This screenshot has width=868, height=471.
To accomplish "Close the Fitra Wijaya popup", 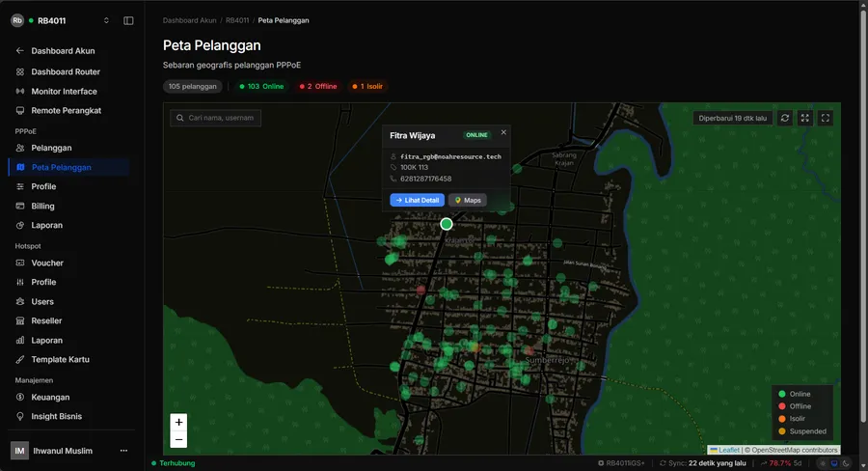I will pos(503,132).
